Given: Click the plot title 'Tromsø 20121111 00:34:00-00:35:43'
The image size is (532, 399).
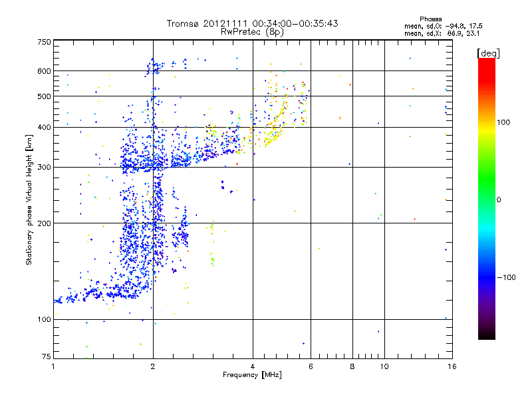Looking at the screenshot, I should click(252, 23).
